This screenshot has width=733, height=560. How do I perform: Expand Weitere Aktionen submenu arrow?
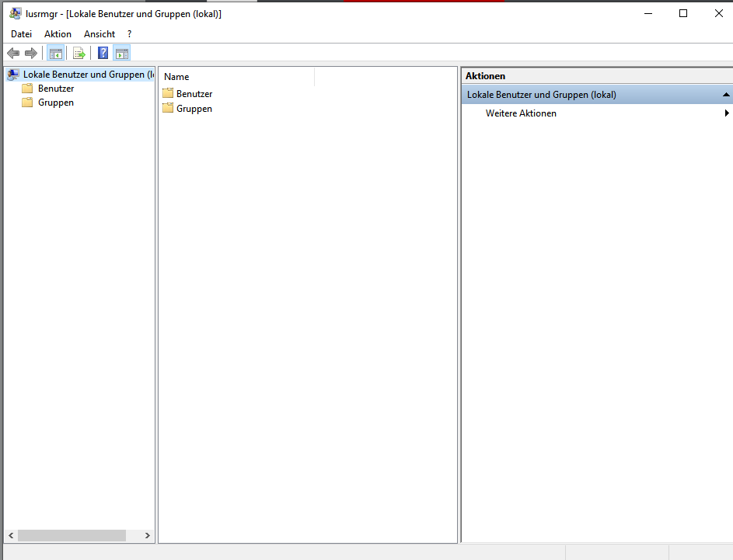(727, 113)
